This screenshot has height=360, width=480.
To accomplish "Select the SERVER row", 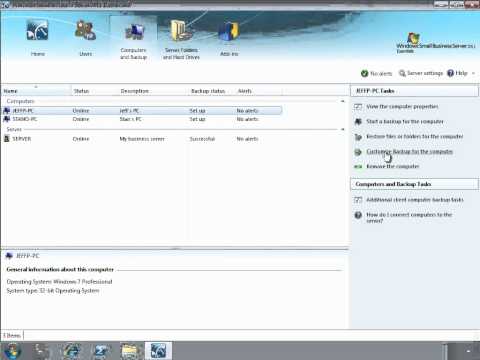I will pos(142,139).
